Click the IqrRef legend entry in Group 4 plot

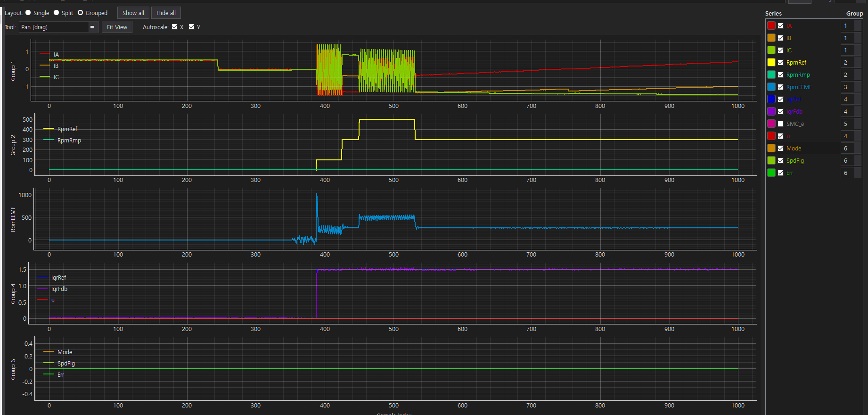(52, 278)
